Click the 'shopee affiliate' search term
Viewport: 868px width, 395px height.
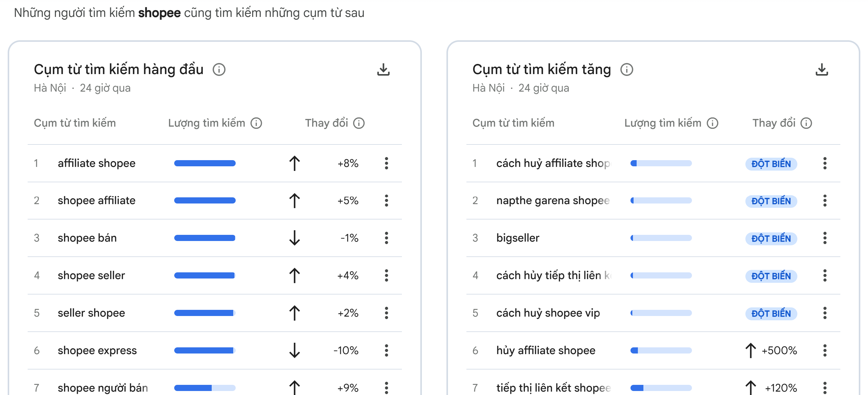[96, 201]
